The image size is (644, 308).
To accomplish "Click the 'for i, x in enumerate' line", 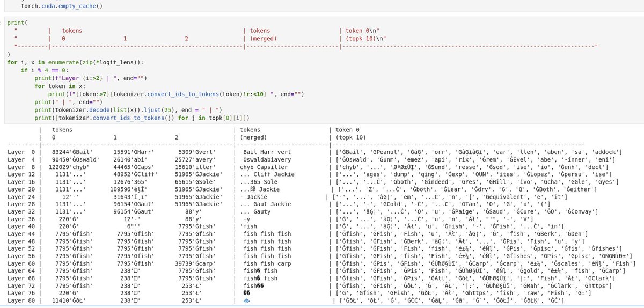I will click(75, 62).
